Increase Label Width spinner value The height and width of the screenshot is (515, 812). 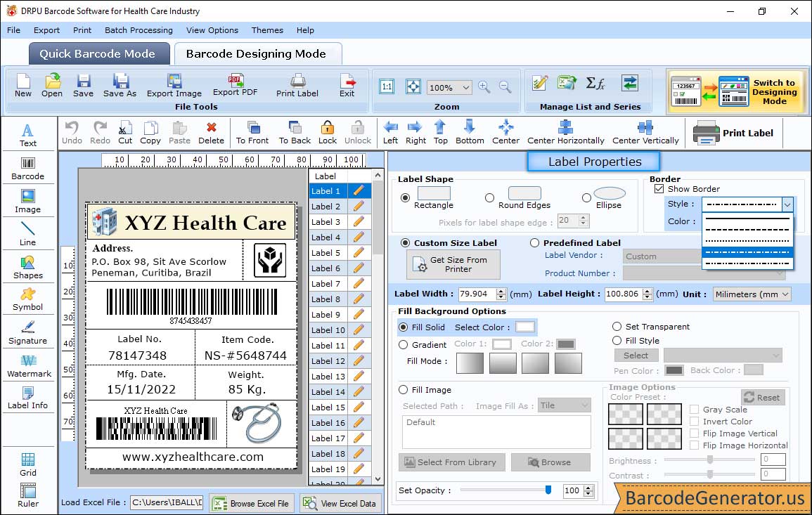pyautogui.click(x=501, y=291)
